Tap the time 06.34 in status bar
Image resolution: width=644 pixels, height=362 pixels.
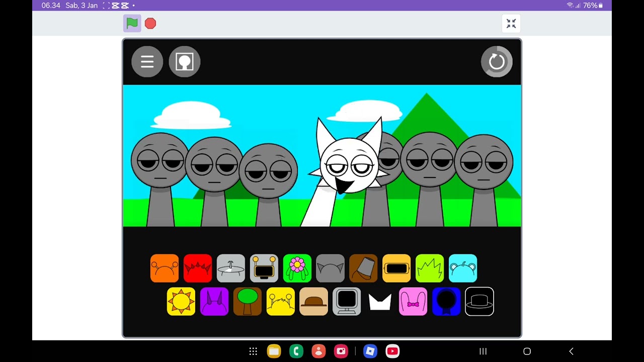[x=51, y=6]
